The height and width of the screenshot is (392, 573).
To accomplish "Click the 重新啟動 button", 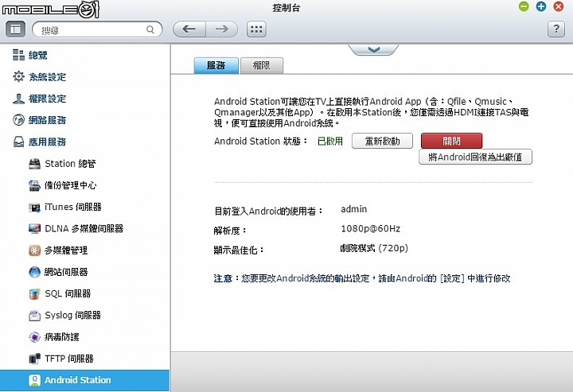I will pyautogui.click(x=382, y=141).
